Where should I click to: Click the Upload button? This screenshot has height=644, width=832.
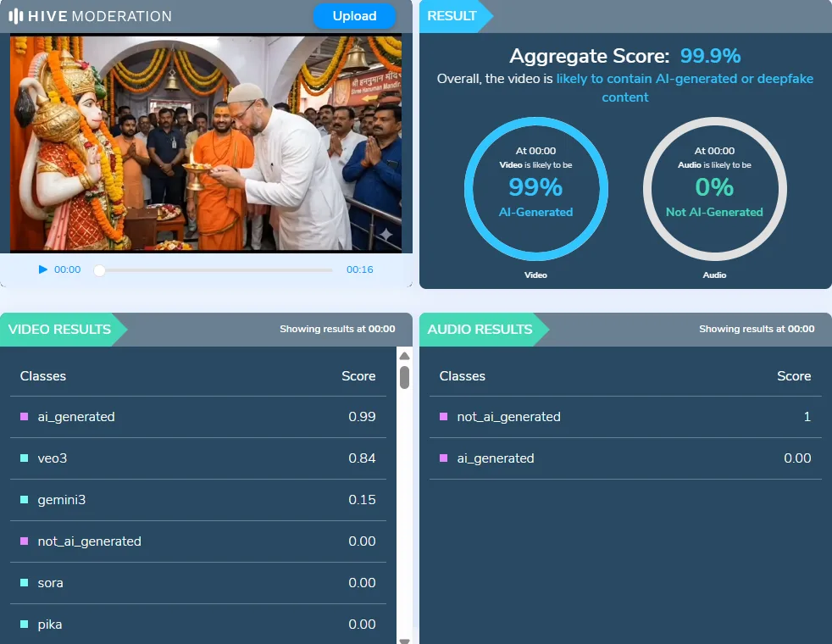[x=354, y=16]
